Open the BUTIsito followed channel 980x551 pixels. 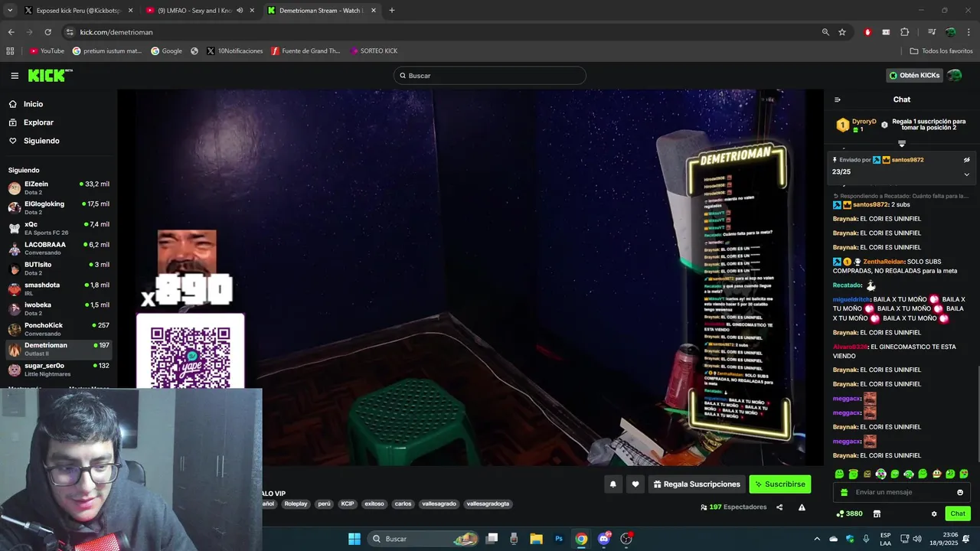[58, 269]
